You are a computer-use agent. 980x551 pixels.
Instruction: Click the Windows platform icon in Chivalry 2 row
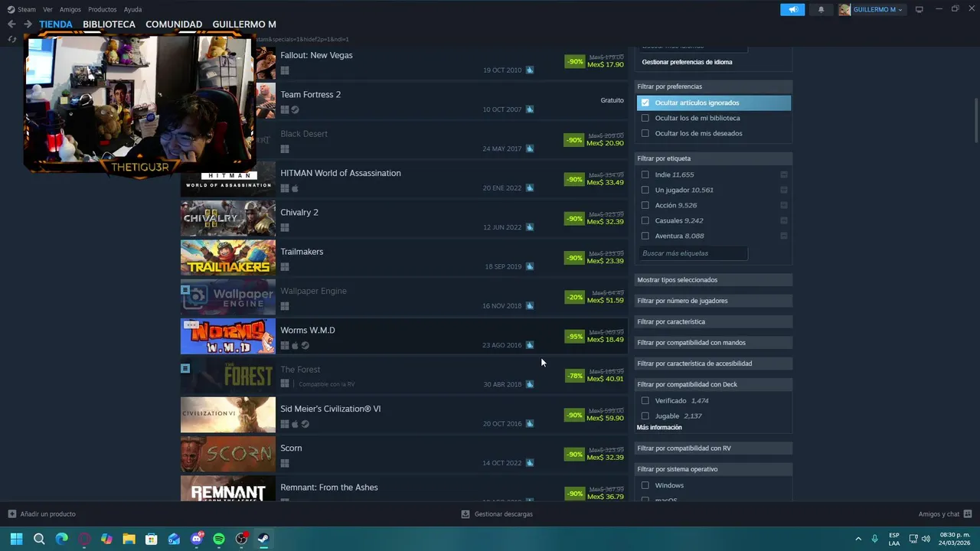coord(285,227)
